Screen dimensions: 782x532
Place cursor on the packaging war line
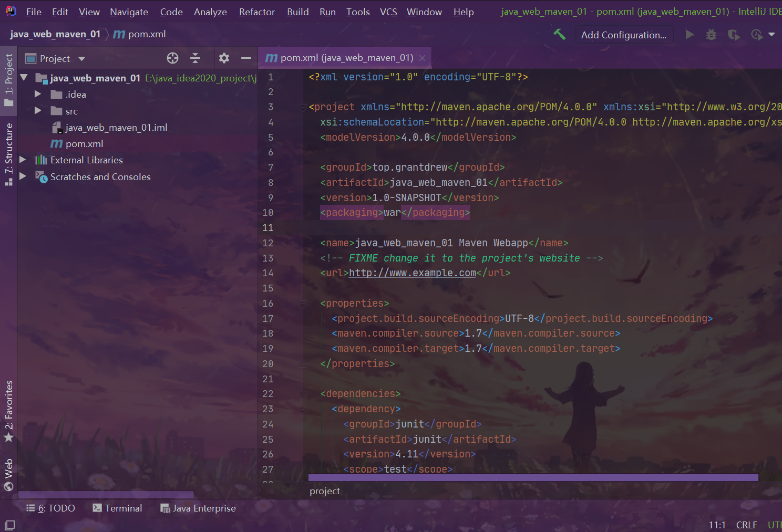(x=395, y=213)
